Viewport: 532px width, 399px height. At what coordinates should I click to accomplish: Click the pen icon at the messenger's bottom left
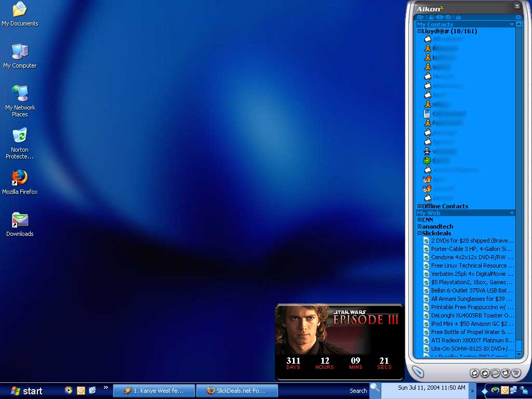coord(418,372)
